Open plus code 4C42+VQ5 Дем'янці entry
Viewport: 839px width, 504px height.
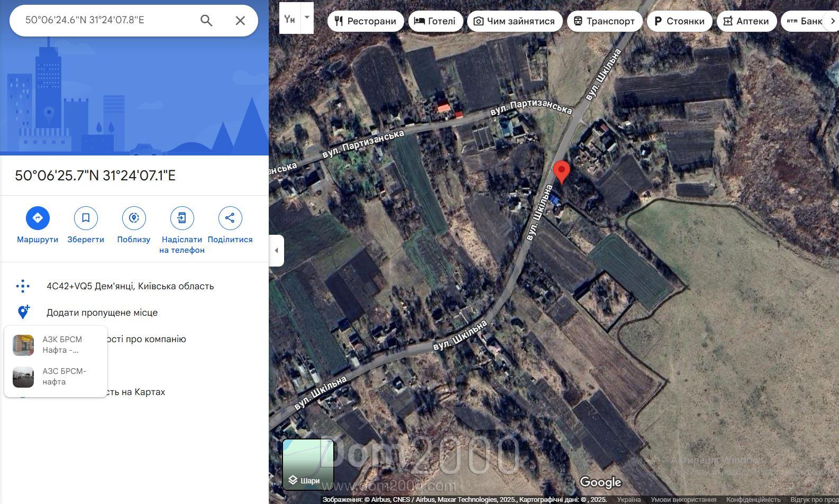pyautogui.click(x=130, y=286)
